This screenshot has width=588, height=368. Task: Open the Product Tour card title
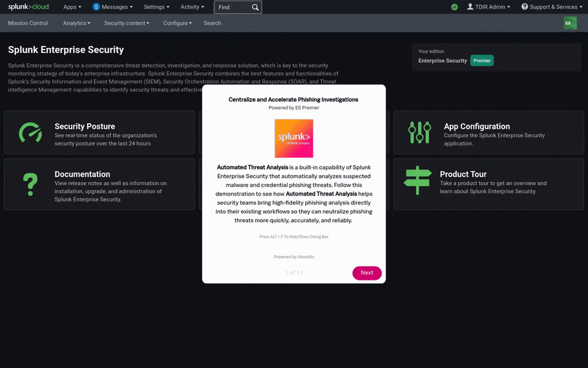pyautogui.click(x=463, y=174)
